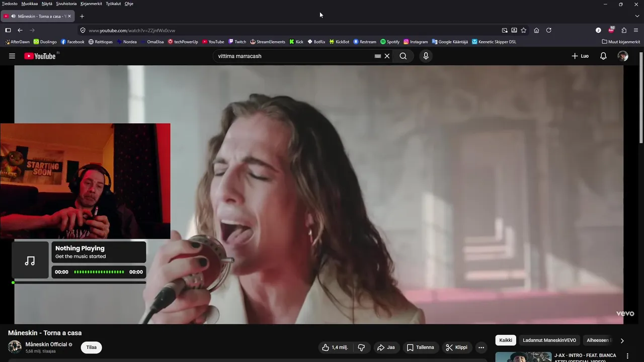
Task: Open the account avatar menu
Action: tap(623, 56)
